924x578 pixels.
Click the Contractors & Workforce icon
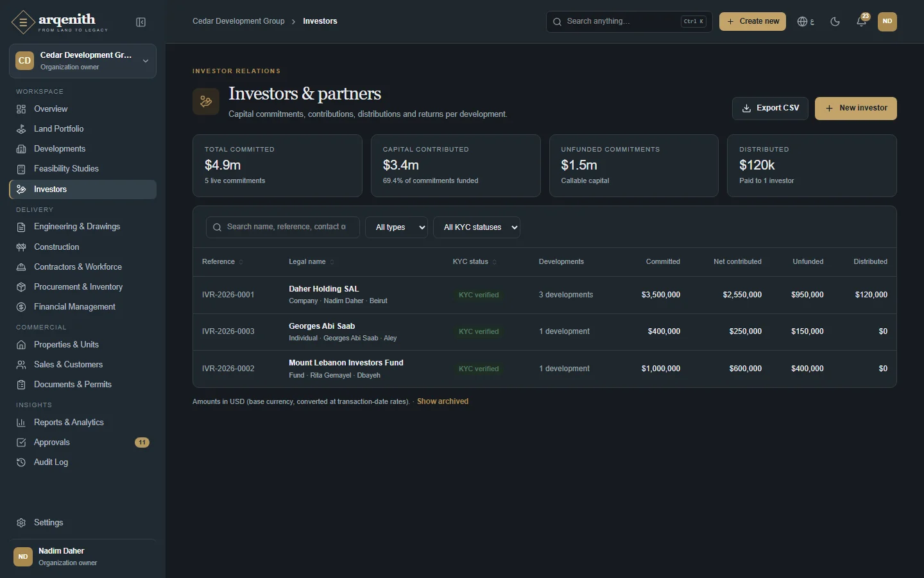point(21,267)
